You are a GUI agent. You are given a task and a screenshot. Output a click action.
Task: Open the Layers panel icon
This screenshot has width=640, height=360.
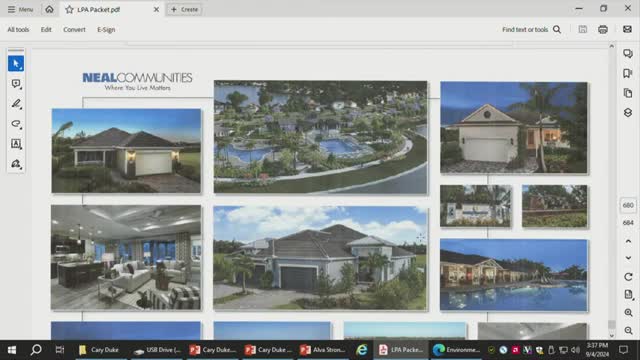pos(628,113)
